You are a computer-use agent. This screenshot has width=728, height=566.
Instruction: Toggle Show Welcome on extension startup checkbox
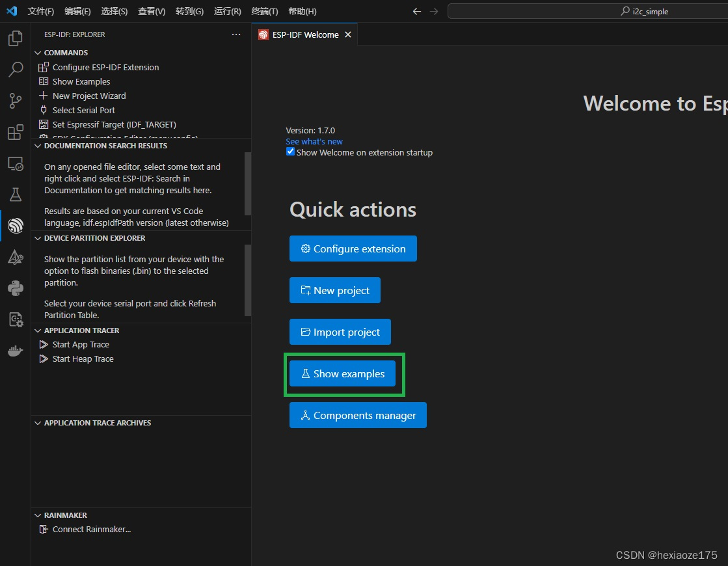[290, 152]
